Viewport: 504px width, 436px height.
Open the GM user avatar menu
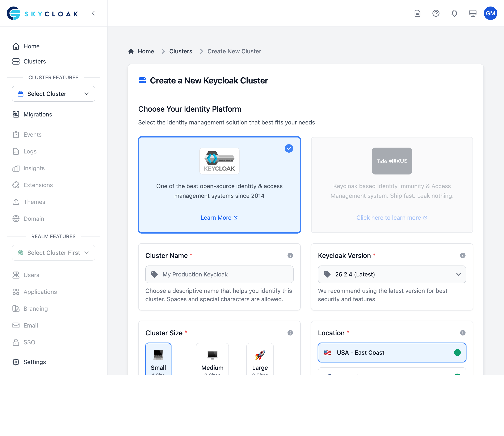tap(490, 13)
